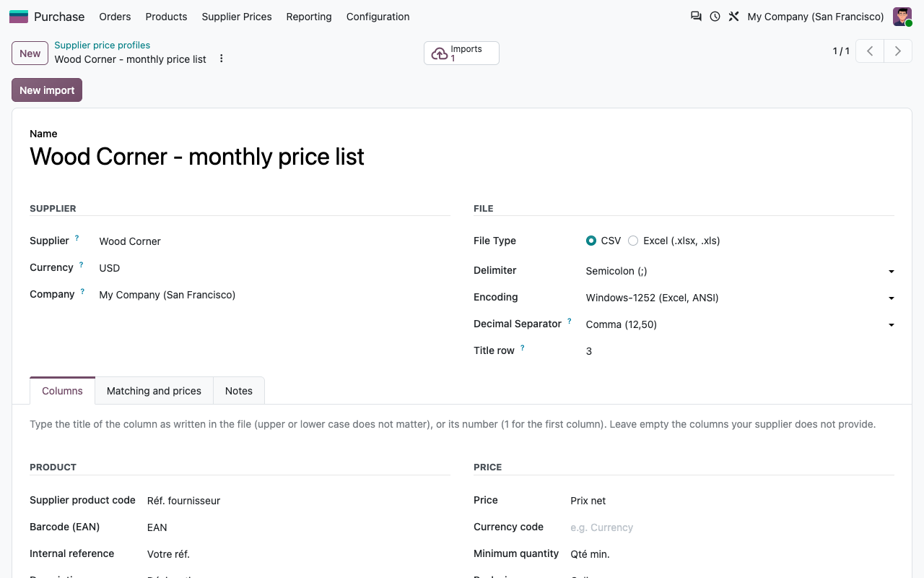Viewport: 924px width, 578px height.
Task: Click the Imports cloud upload icon
Action: [x=439, y=53]
